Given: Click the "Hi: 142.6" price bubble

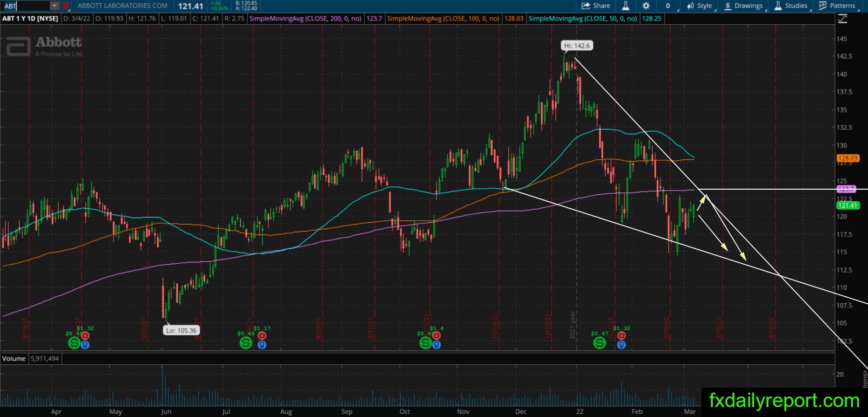Looking at the screenshot, I should click(x=577, y=46).
